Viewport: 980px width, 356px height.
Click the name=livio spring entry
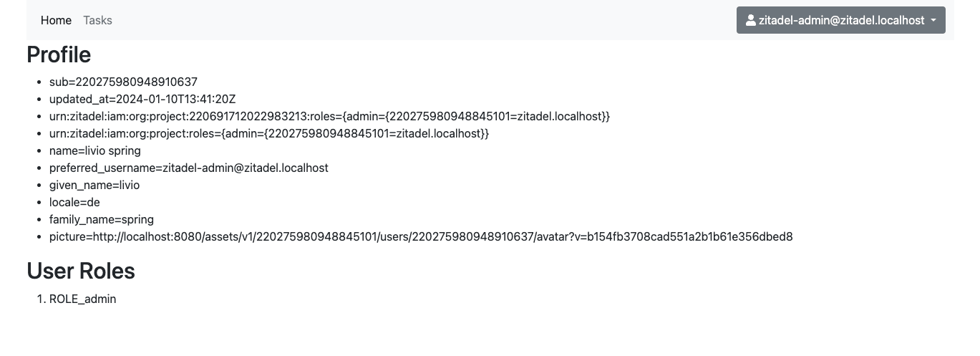coord(95,150)
